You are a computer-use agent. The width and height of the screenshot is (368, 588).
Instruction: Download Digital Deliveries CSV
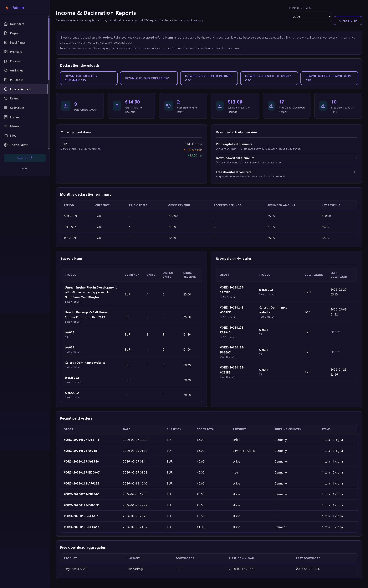pos(269,78)
